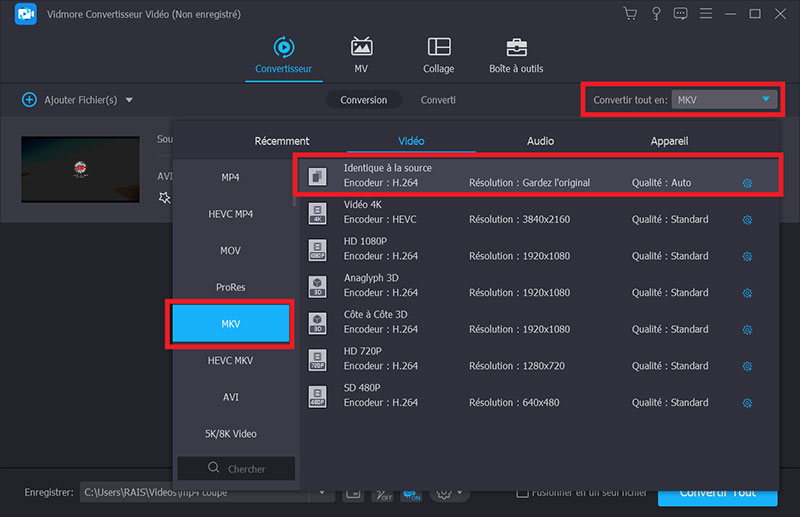Open settings gear for SD 480P
Viewport: 800px width, 517px height.
pos(747,403)
